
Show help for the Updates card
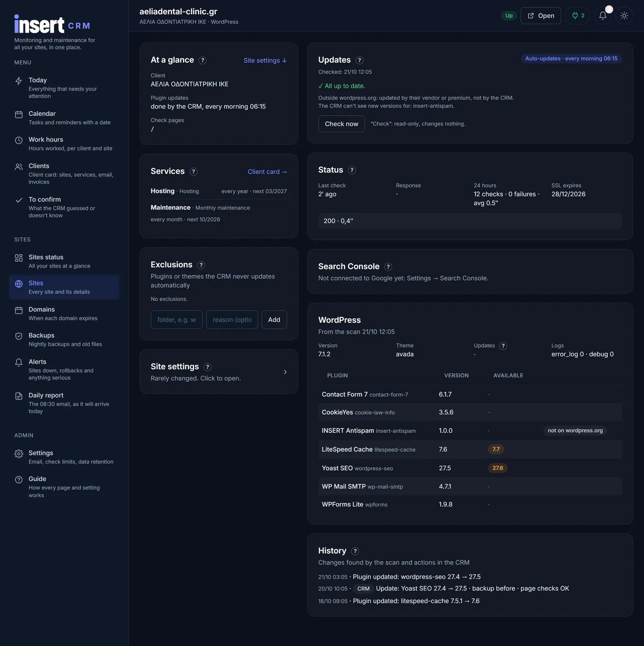[359, 60]
